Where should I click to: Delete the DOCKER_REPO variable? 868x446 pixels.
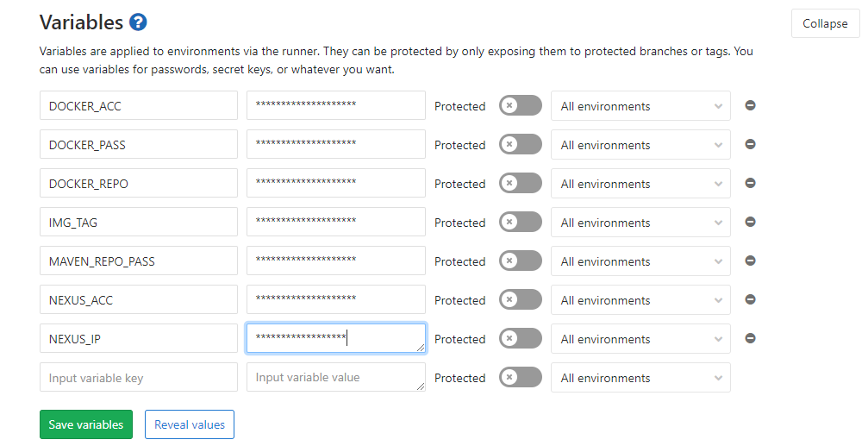[x=750, y=183]
